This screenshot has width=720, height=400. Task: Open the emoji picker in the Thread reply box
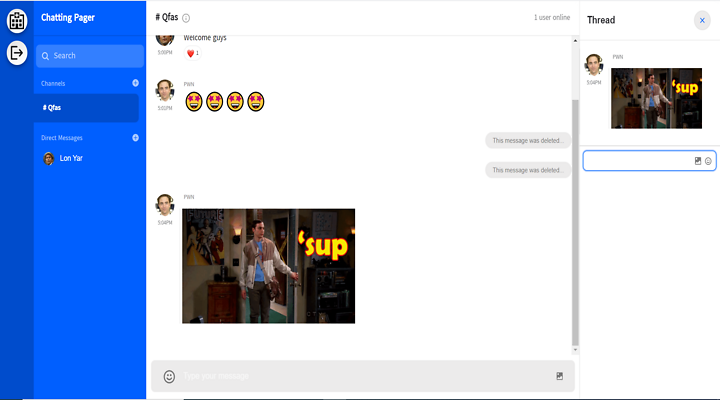coord(708,161)
